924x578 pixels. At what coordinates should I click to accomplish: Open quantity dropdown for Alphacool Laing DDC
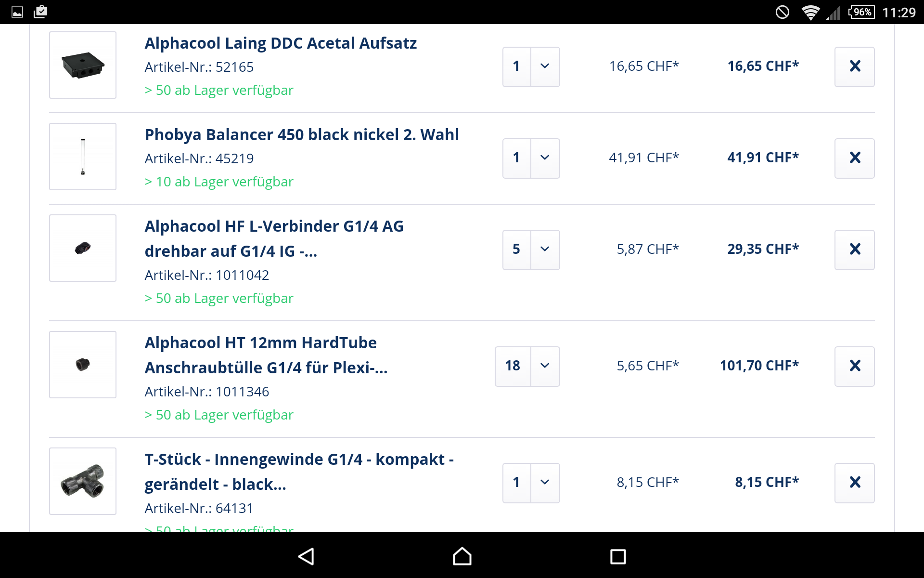tap(531, 66)
